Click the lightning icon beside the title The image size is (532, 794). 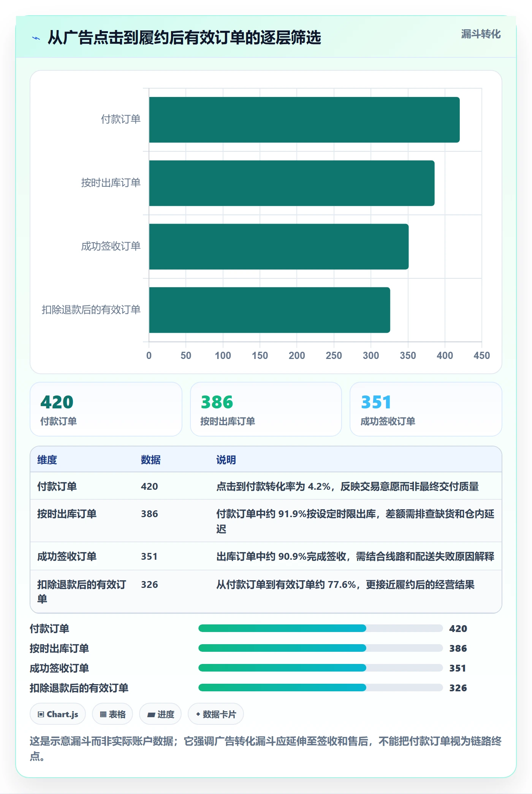point(36,38)
